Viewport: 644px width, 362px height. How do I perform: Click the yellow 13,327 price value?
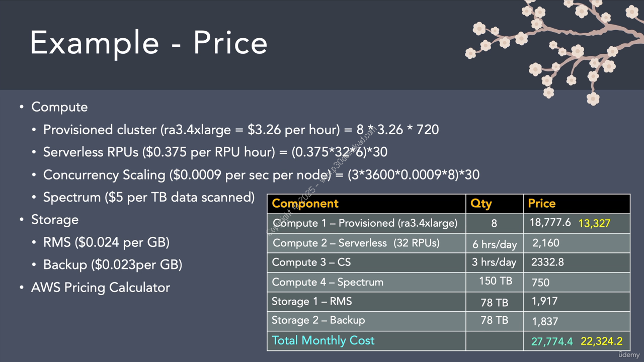click(594, 224)
